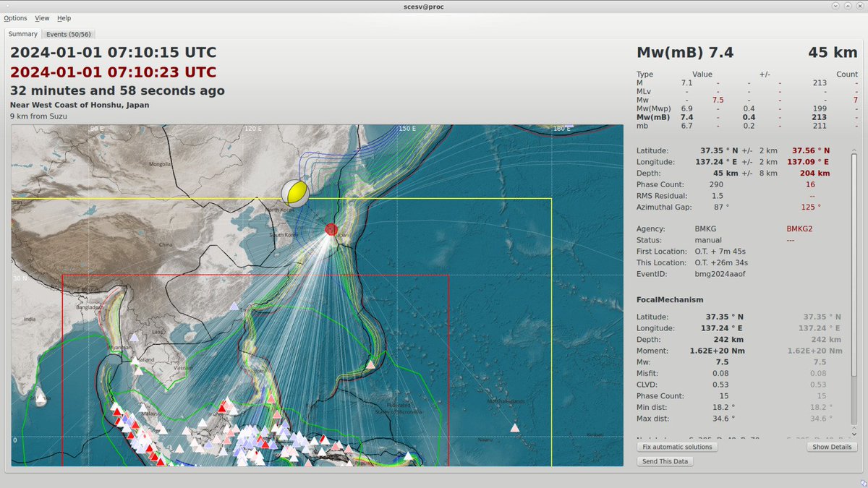
Task: Click 'Near West Coast of Honshu, Japan' region
Action: [80, 105]
